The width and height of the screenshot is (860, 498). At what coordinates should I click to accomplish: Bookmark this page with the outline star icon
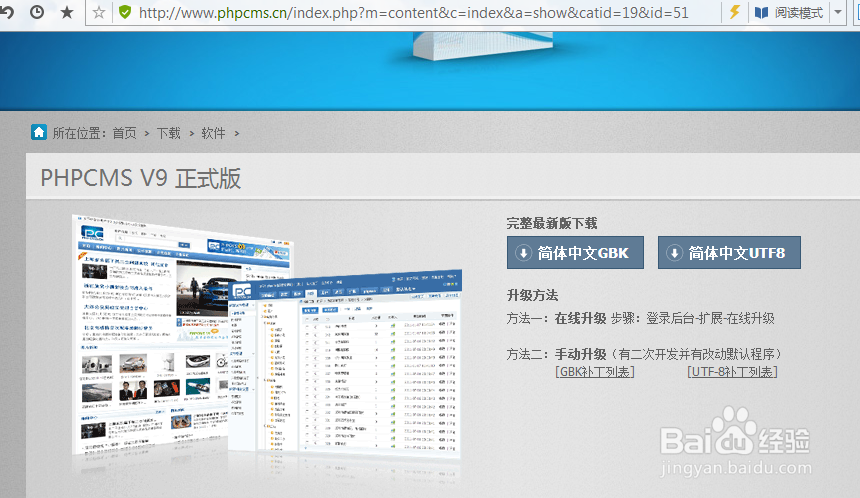click(99, 12)
